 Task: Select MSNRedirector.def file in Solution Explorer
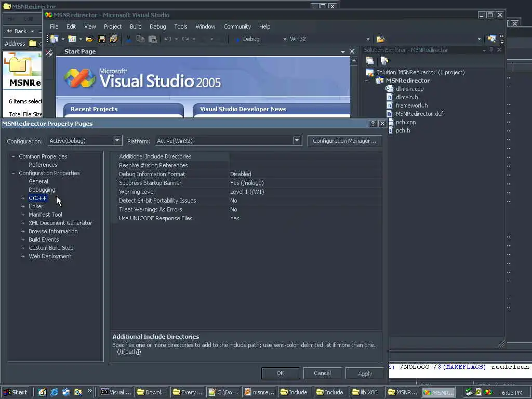click(419, 114)
